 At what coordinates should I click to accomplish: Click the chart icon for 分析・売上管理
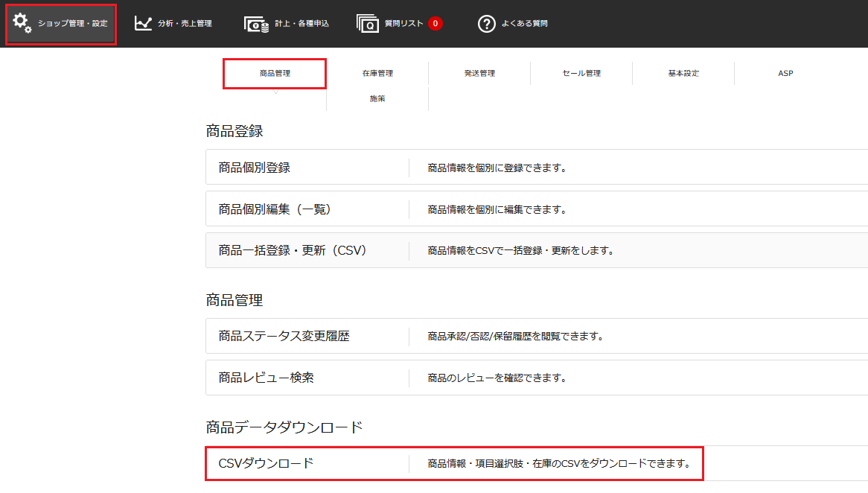pyautogui.click(x=143, y=23)
